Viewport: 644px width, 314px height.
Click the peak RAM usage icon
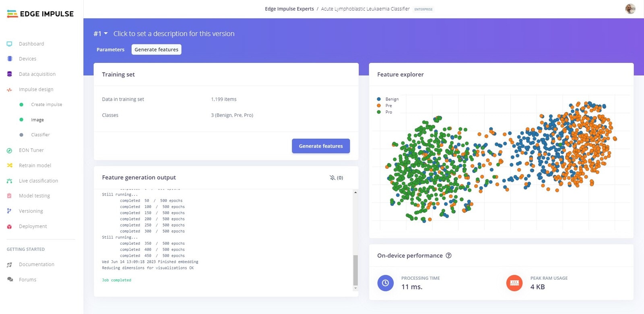pyautogui.click(x=514, y=283)
